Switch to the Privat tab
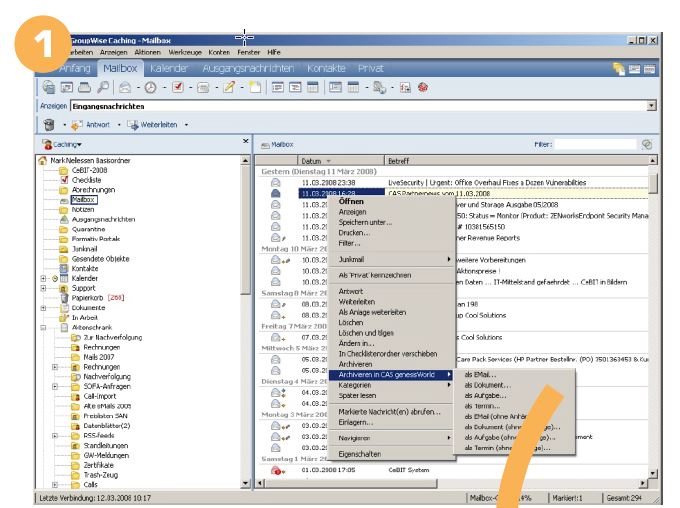The height and width of the screenshot is (508, 680). [x=371, y=69]
